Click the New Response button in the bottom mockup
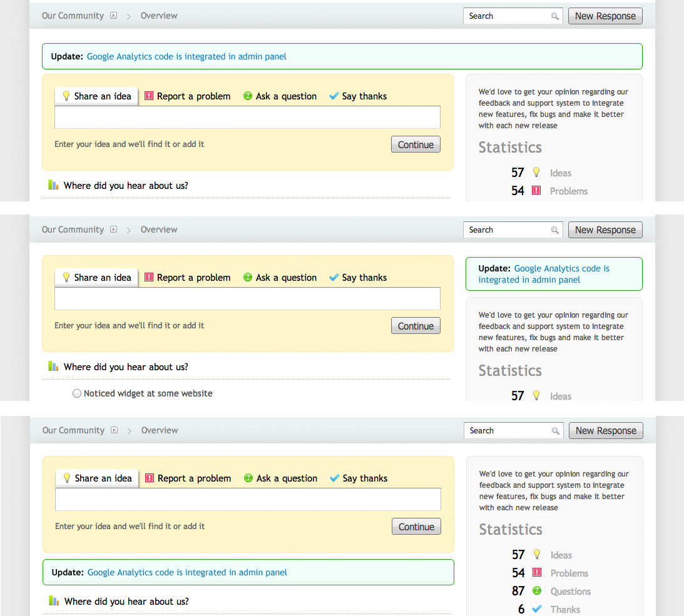The height and width of the screenshot is (616, 684). click(605, 431)
